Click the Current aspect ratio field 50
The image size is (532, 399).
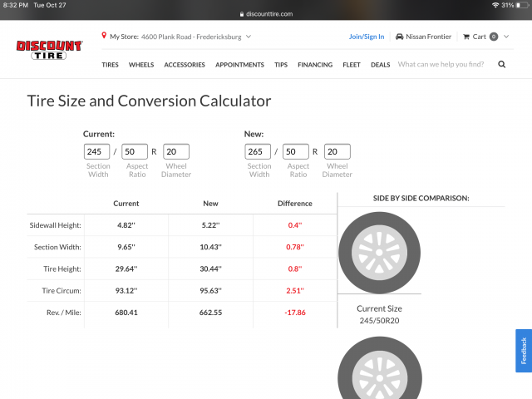135,151
